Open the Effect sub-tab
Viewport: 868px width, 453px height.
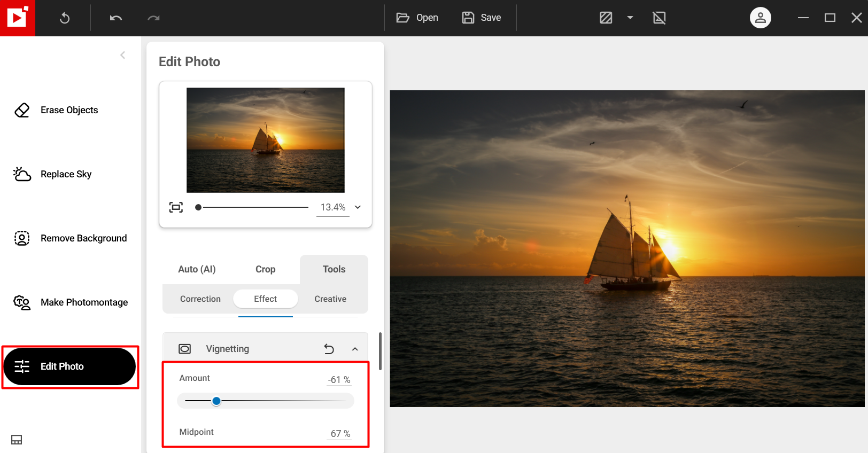266,299
